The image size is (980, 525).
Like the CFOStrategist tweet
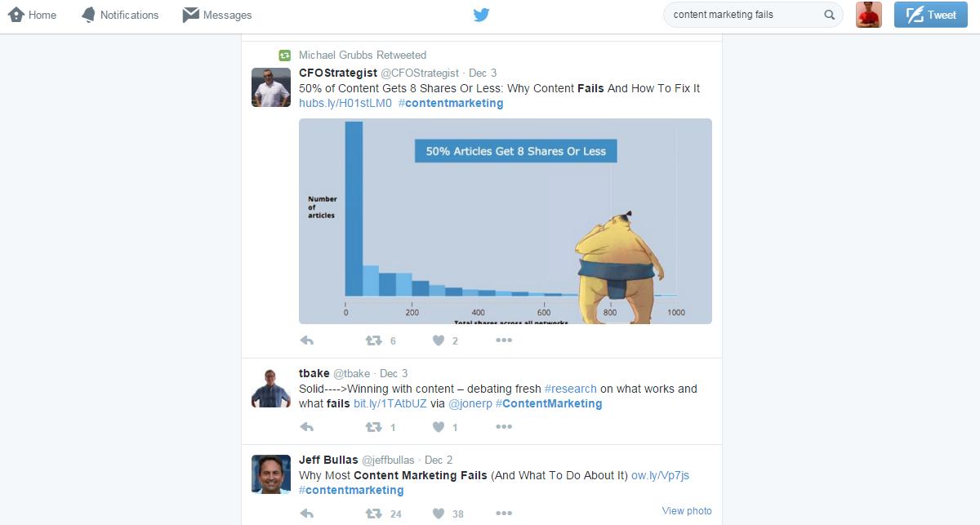tap(439, 340)
